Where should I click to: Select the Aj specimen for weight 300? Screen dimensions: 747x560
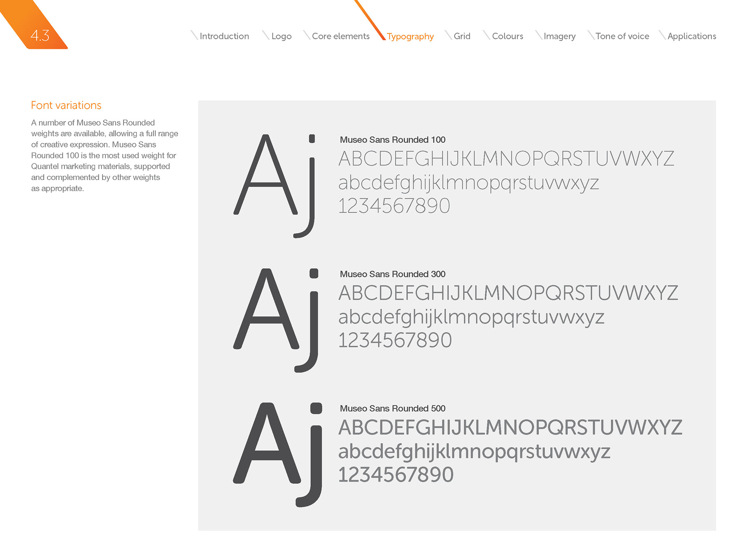pos(276,320)
